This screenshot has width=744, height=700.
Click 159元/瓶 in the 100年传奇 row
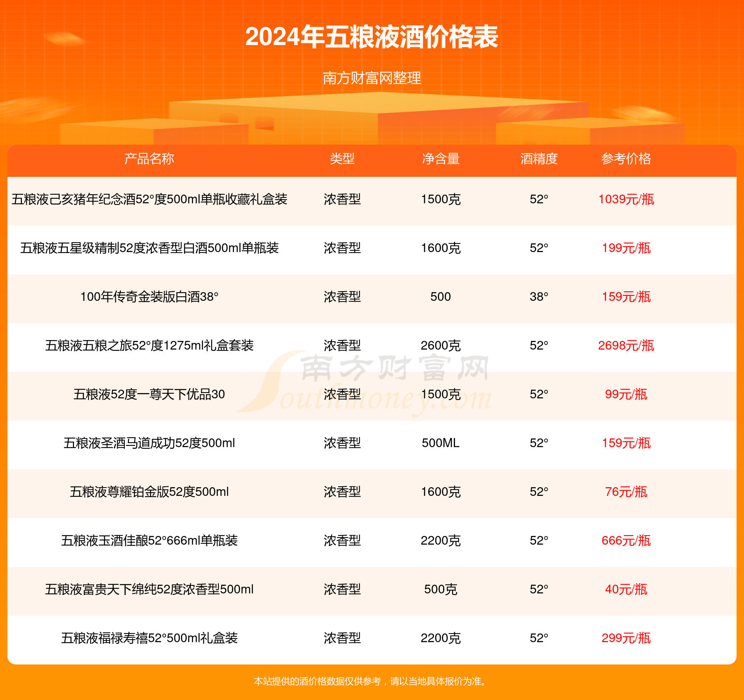click(626, 297)
